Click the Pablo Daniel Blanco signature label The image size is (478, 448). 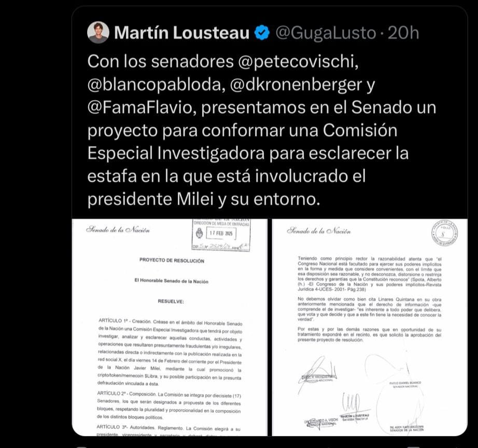tap(405, 384)
